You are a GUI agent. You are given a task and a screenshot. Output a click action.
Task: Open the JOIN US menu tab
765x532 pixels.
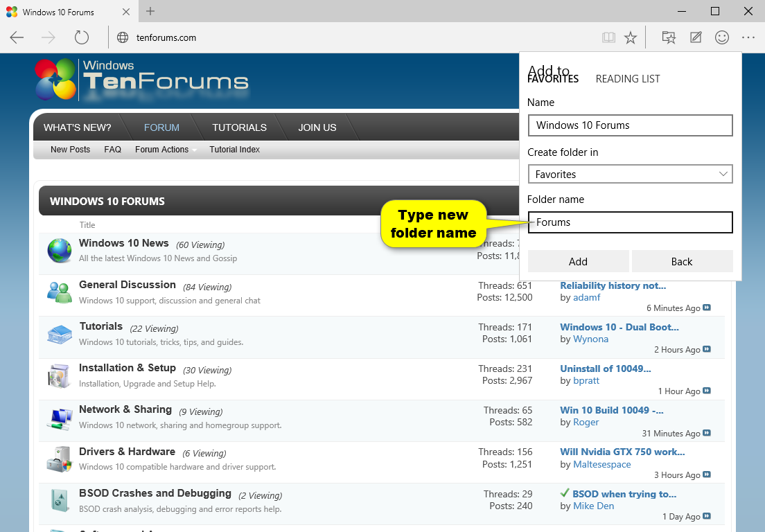click(317, 127)
